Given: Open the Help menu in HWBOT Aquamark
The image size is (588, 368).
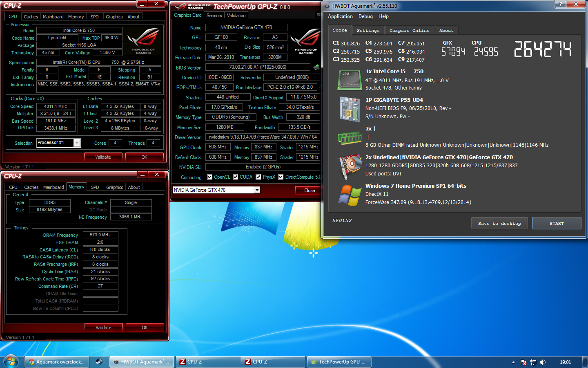Looking at the screenshot, I should point(383,16).
